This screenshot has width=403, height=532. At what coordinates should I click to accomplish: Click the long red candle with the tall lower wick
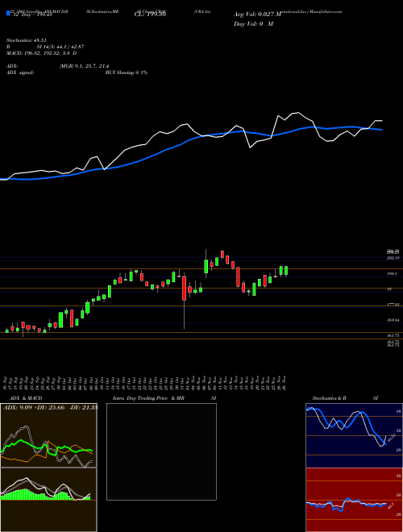(x=185, y=288)
